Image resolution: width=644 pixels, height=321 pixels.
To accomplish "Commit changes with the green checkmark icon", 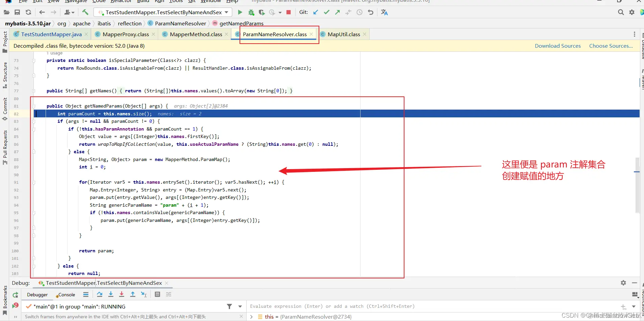I will [326, 13].
